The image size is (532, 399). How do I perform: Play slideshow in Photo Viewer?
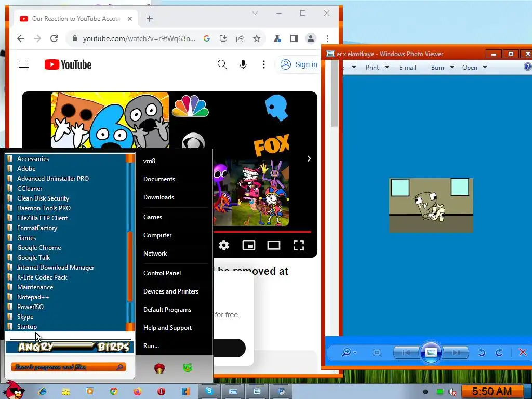coord(431,353)
